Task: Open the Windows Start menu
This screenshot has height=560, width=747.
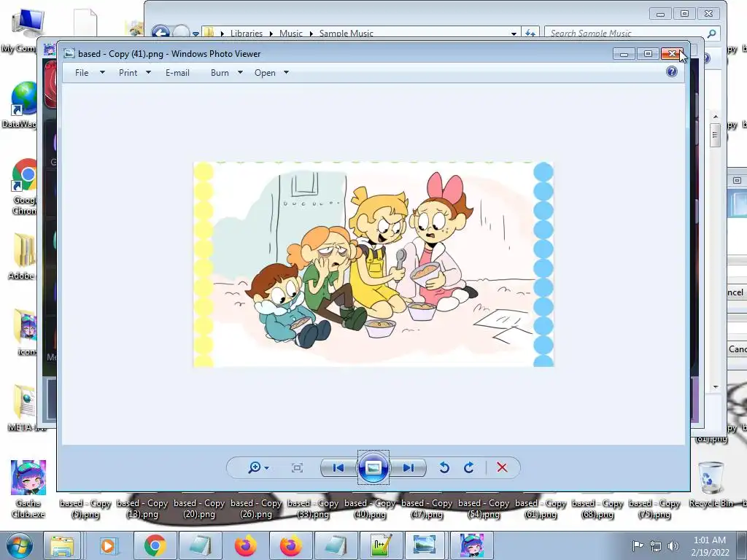Action: pyautogui.click(x=19, y=545)
